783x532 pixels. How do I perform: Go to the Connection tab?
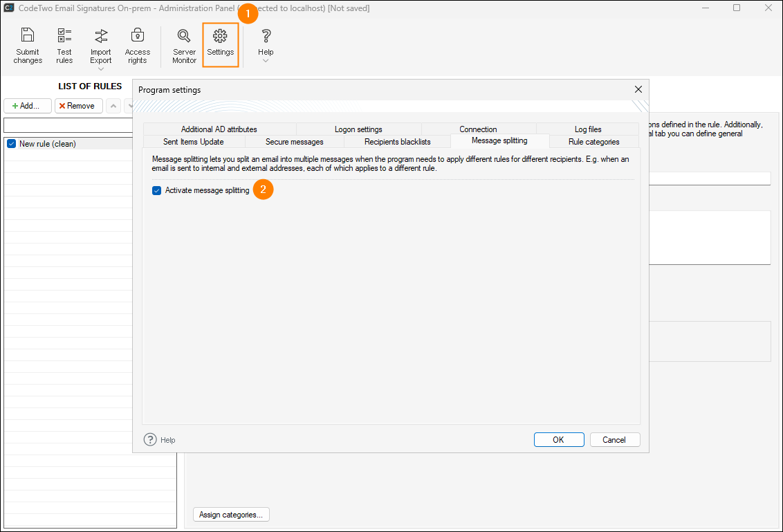478,129
